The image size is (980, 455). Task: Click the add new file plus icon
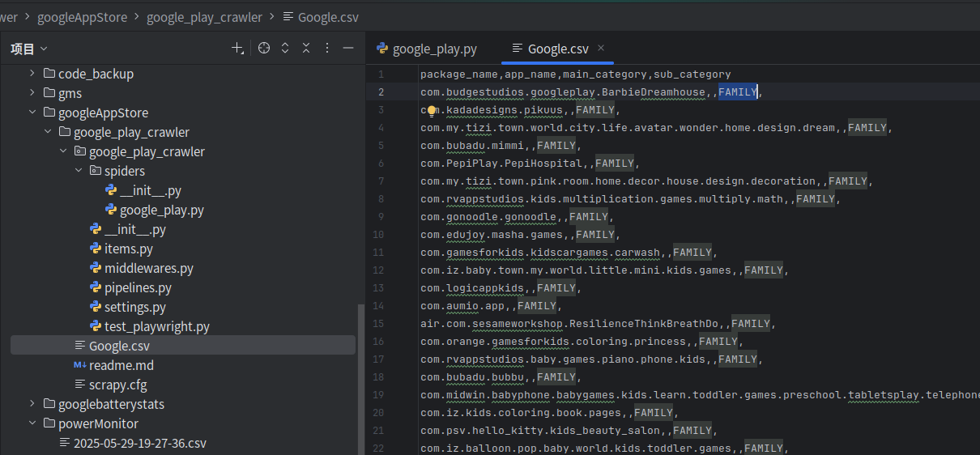(x=237, y=49)
